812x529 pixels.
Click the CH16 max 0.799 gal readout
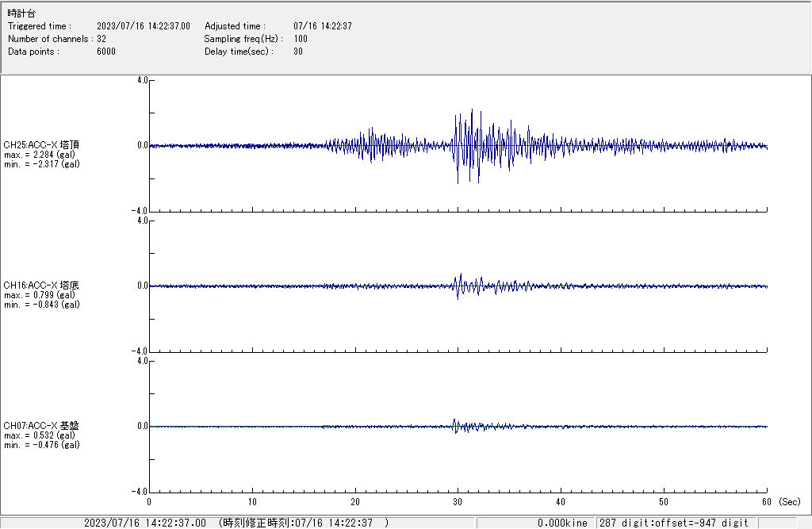[40, 295]
